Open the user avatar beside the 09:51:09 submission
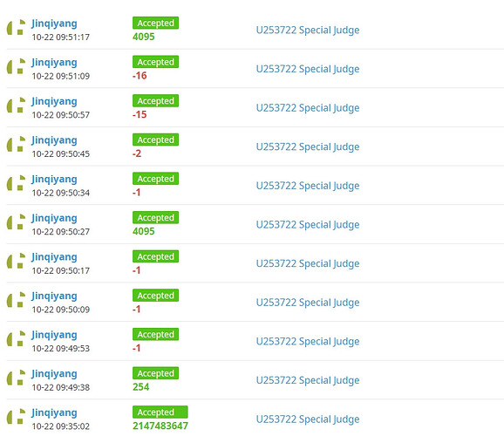504x436 pixels. point(16,66)
